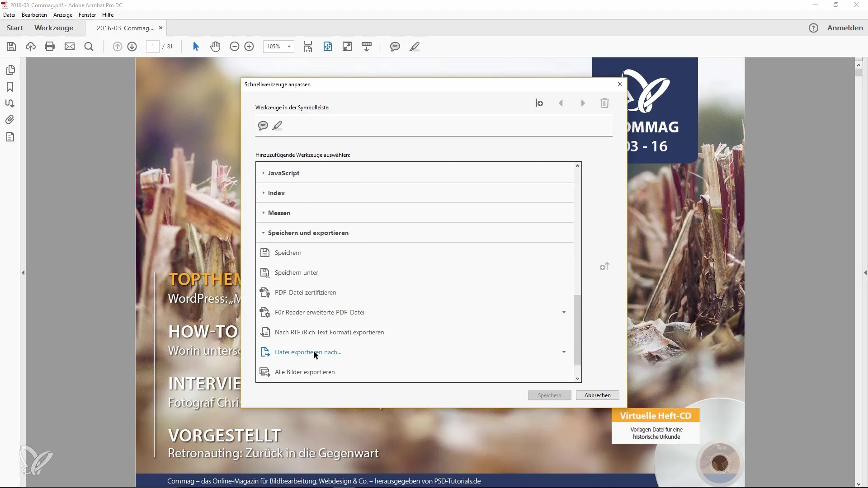868x488 pixels.
Task: Click the zoom out minus icon
Action: (x=234, y=47)
